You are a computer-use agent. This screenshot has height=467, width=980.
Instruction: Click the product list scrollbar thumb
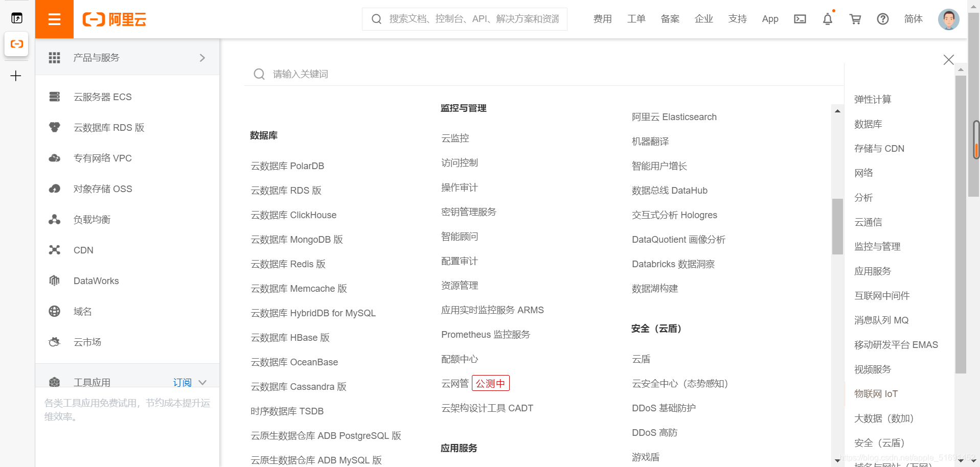tap(837, 226)
